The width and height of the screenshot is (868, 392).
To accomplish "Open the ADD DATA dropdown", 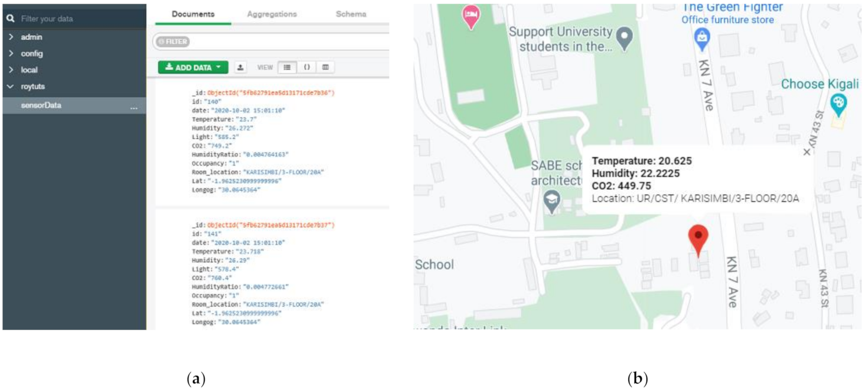I will point(193,68).
